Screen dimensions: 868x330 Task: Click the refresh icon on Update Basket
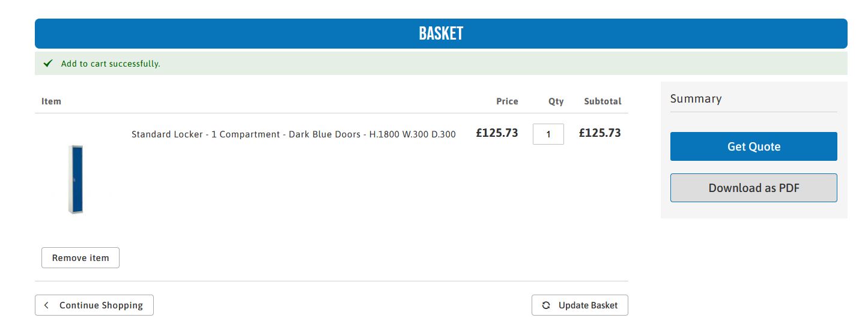[546, 305]
